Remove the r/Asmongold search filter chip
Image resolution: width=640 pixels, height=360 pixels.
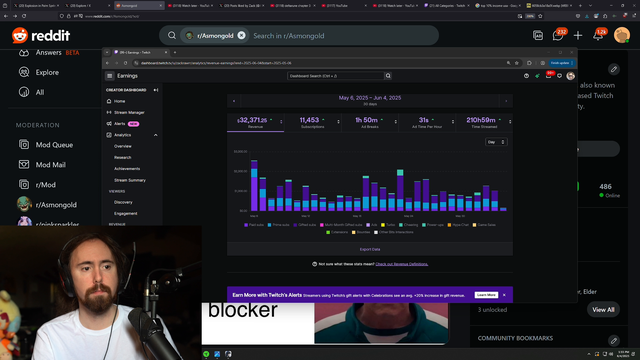241,36
